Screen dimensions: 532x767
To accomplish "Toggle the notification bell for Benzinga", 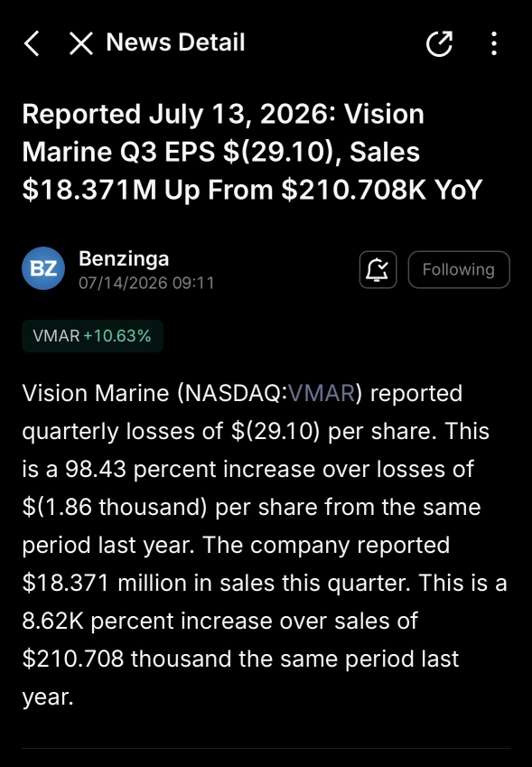I will point(378,269).
